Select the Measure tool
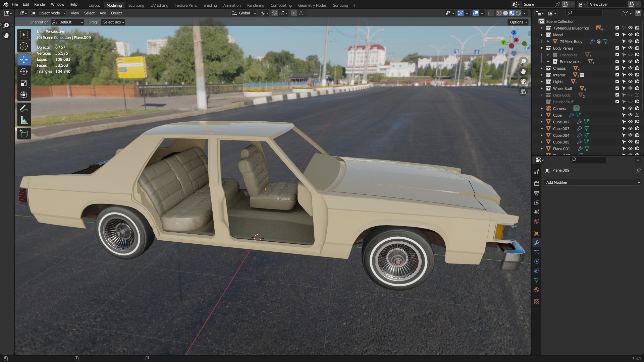The image size is (644, 362). [24, 120]
